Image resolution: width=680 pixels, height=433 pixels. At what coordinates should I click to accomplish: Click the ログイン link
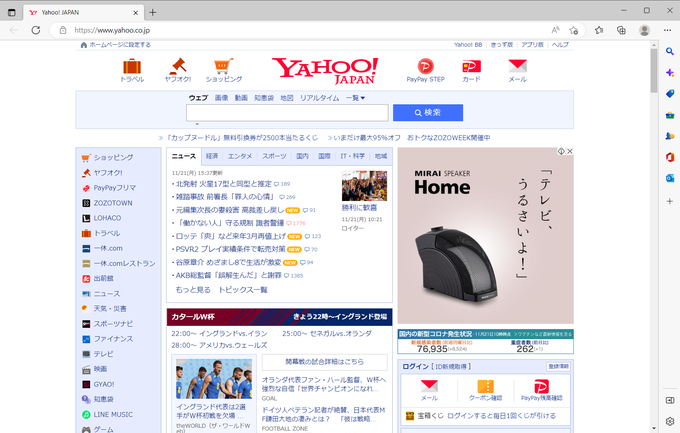(x=415, y=367)
